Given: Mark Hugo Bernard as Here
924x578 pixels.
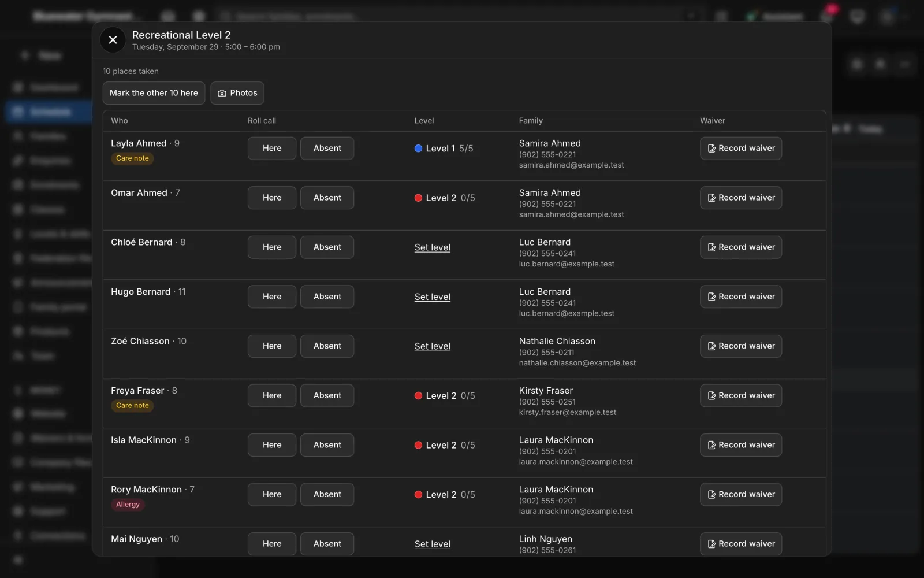Looking at the screenshot, I should coord(272,297).
